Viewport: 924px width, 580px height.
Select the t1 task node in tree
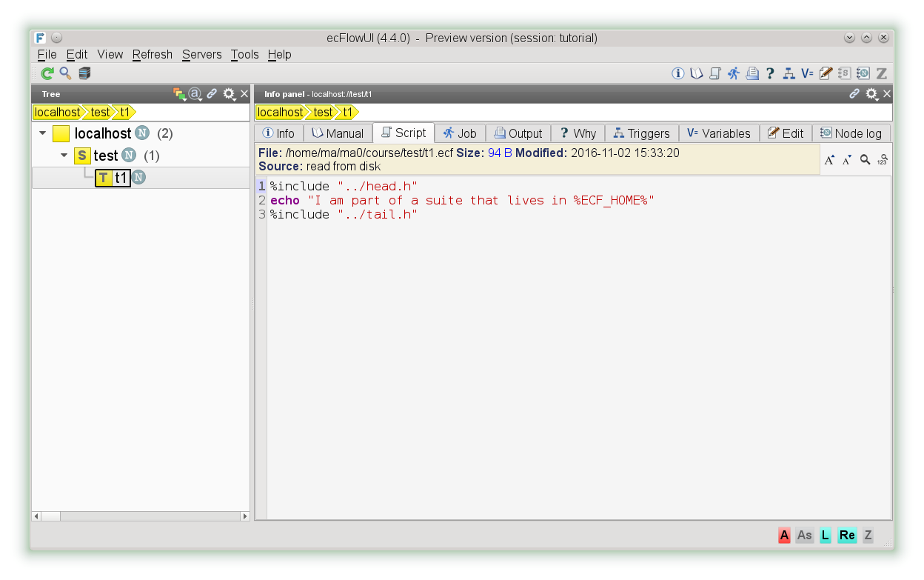tap(121, 178)
